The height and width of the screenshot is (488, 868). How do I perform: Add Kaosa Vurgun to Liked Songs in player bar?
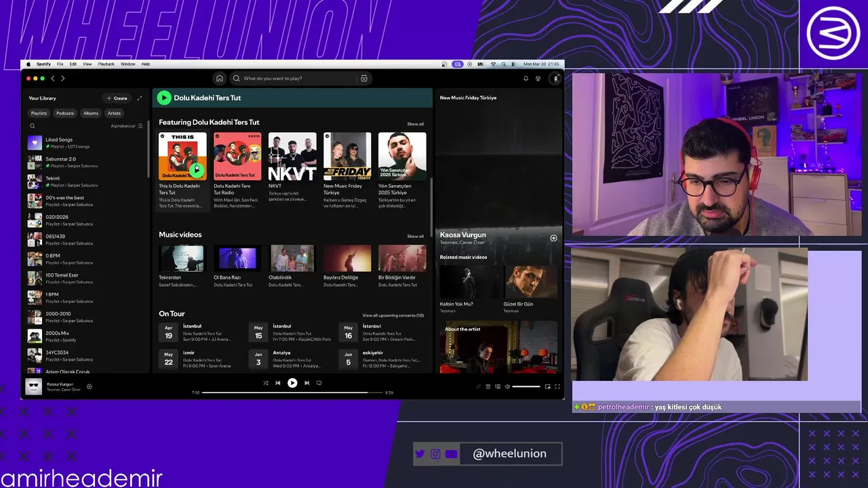click(x=90, y=386)
